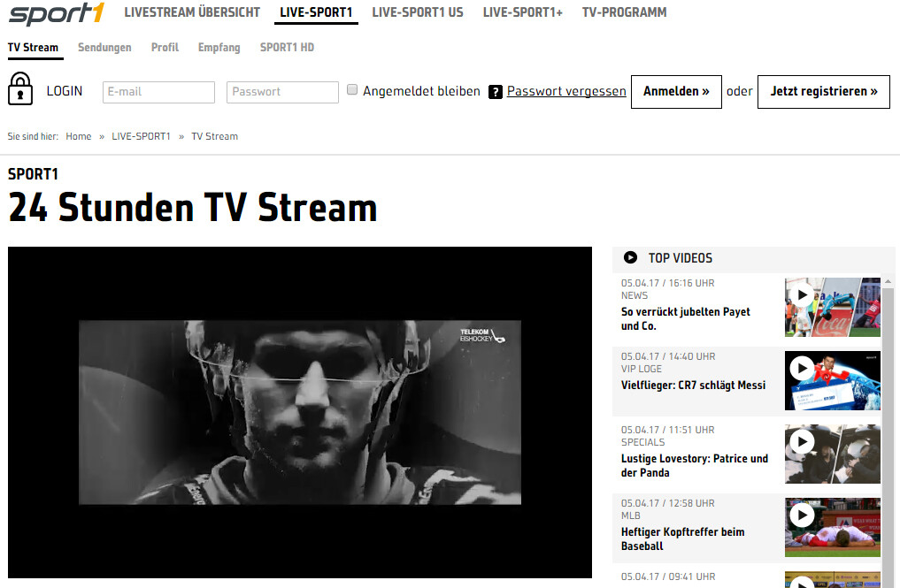The image size is (900, 588).
Task: Click the Jetzt registrieren button
Action: (x=824, y=92)
